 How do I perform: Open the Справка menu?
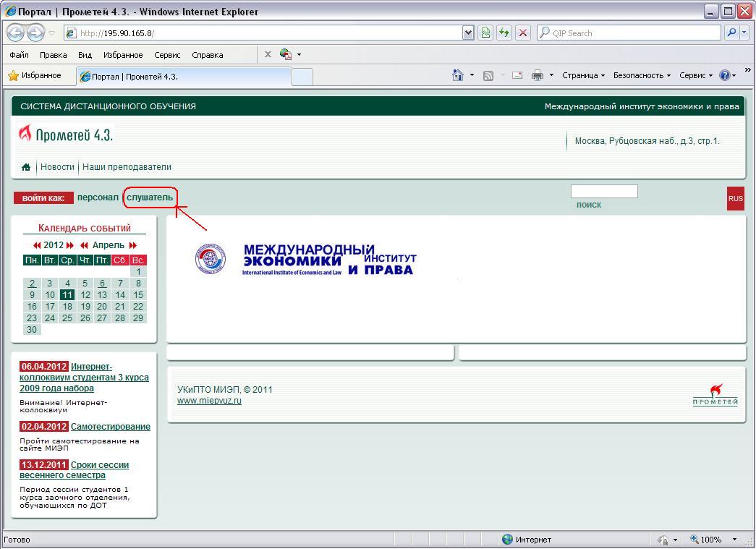[208, 55]
